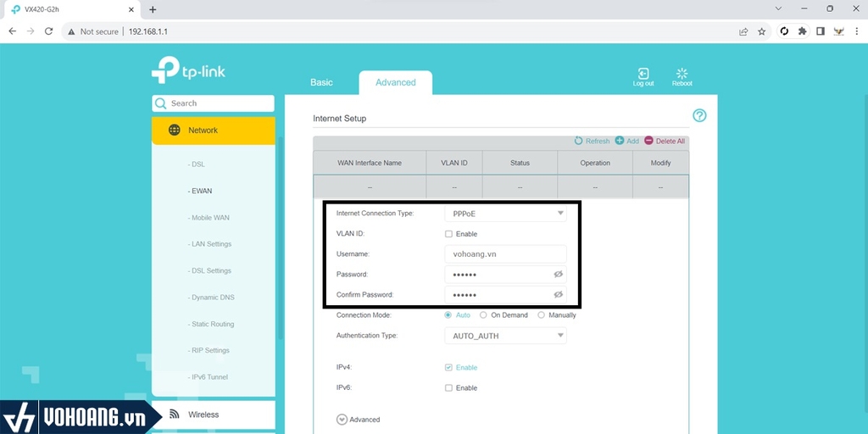Select Auto connection mode

coord(448,315)
